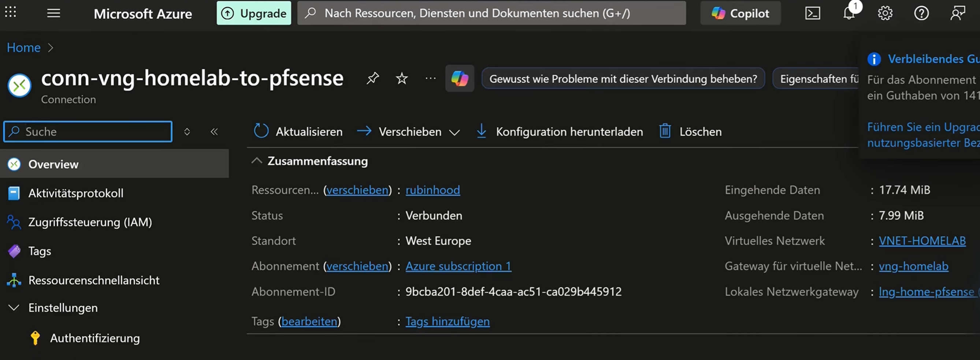Open the notifications bell
Screen dimensions: 980x360
tap(849, 13)
